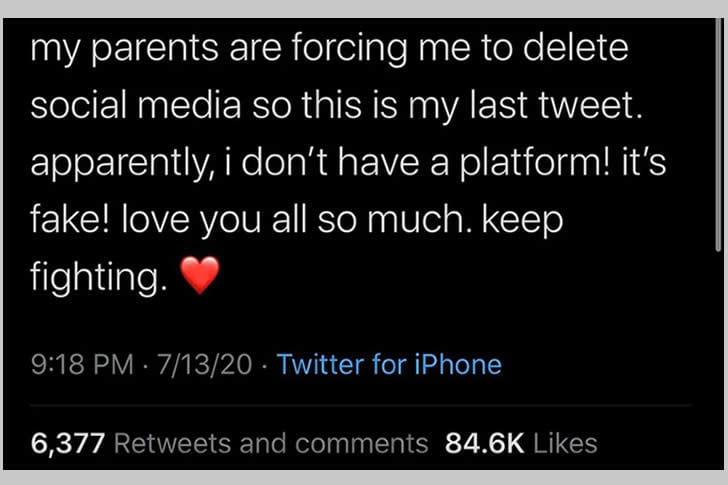The height and width of the screenshot is (485, 728).
Task: Open the Retweets and comments label
Action: point(271,443)
